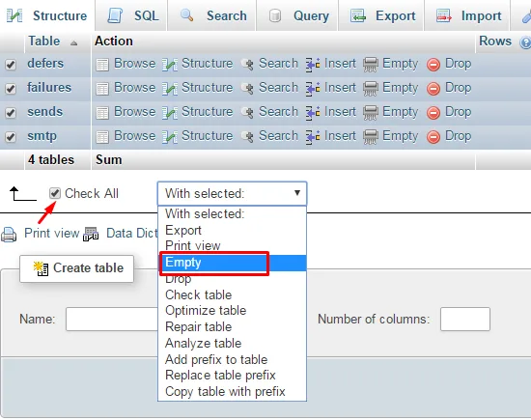
Task: Click Browse icon in sends row
Action: coord(102,113)
